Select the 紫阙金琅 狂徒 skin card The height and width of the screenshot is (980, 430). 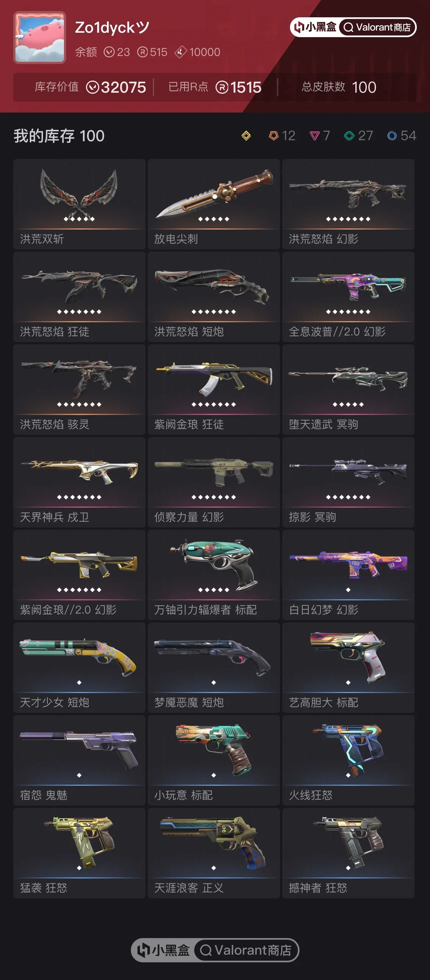point(214,390)
